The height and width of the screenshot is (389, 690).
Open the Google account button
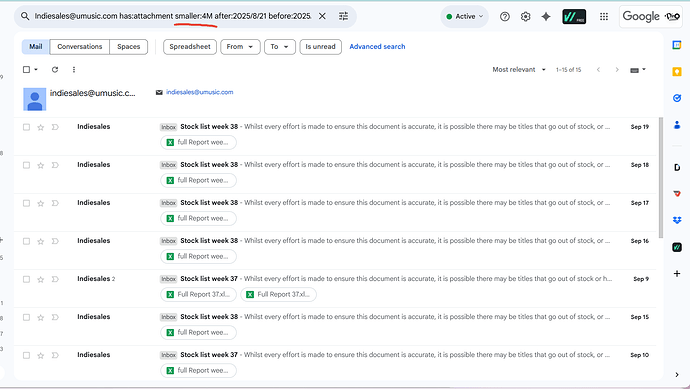click(650, 16)
